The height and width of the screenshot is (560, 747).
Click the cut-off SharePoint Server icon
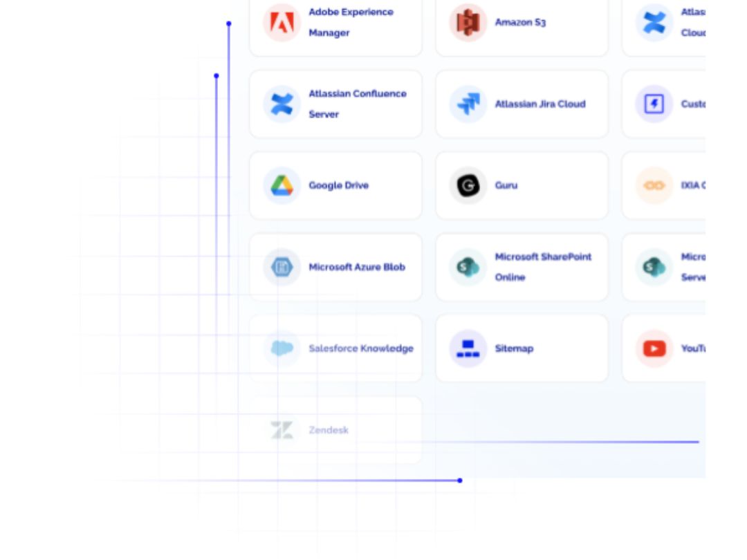coord(654,267)
